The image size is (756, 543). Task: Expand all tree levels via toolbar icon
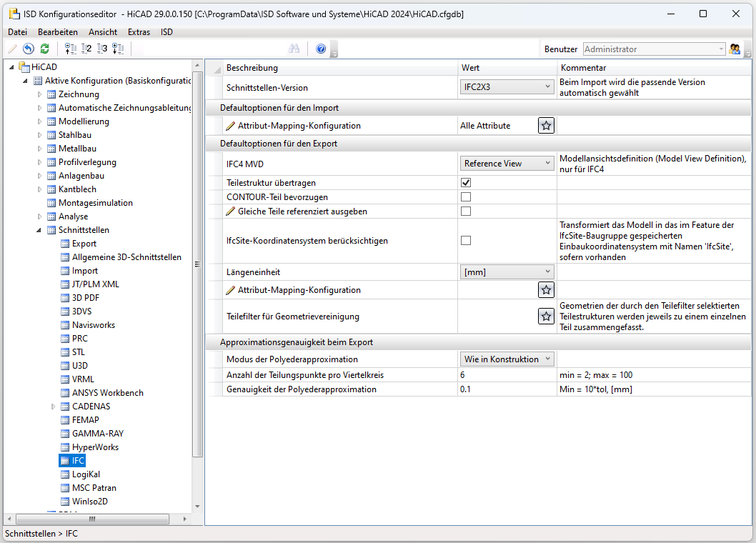pyautogui.click(x=118, y=49)
